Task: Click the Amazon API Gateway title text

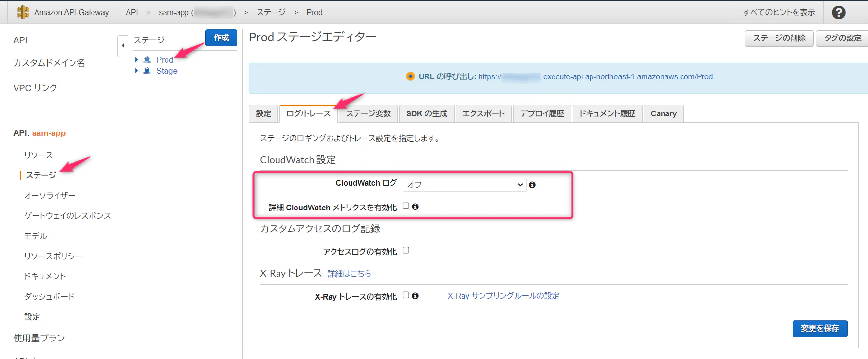Action: tap(72, 12)
